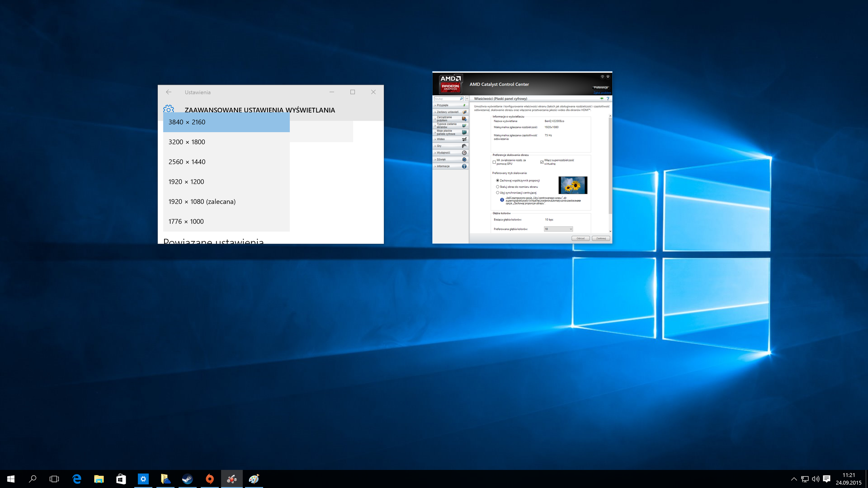Click the search magnifier in the Szukaj box
The width and height of the screenshot is (868, 488).
[461, 99]
